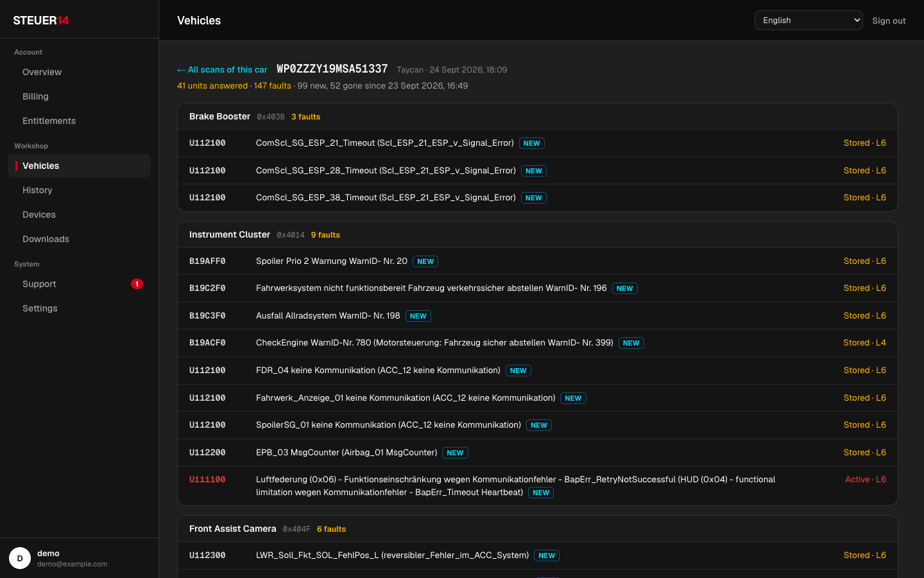Click Stored · L4 status of CheckEngine fault
This screenshot has width=924, height=578.
pyautogui.click(x=864, y=343)
